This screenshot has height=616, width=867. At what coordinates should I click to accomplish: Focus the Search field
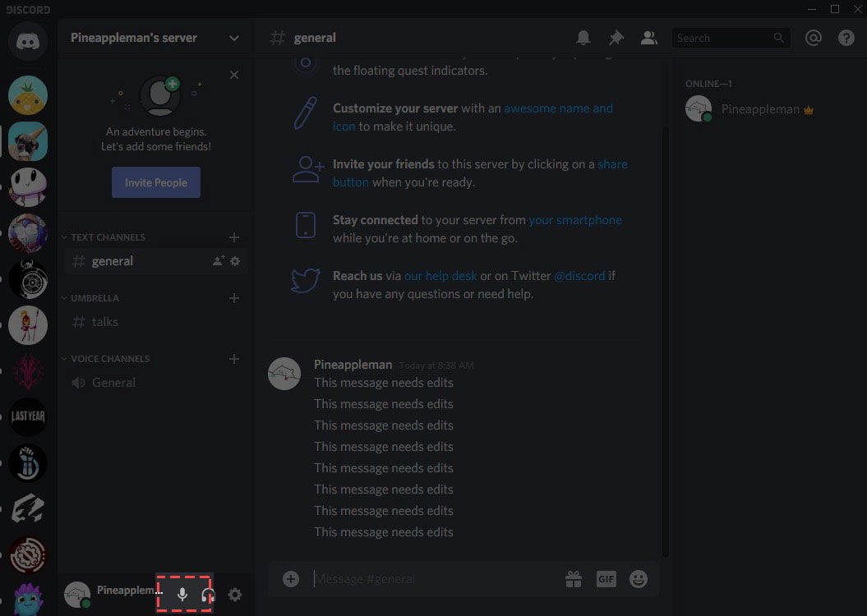click(731, 38)
